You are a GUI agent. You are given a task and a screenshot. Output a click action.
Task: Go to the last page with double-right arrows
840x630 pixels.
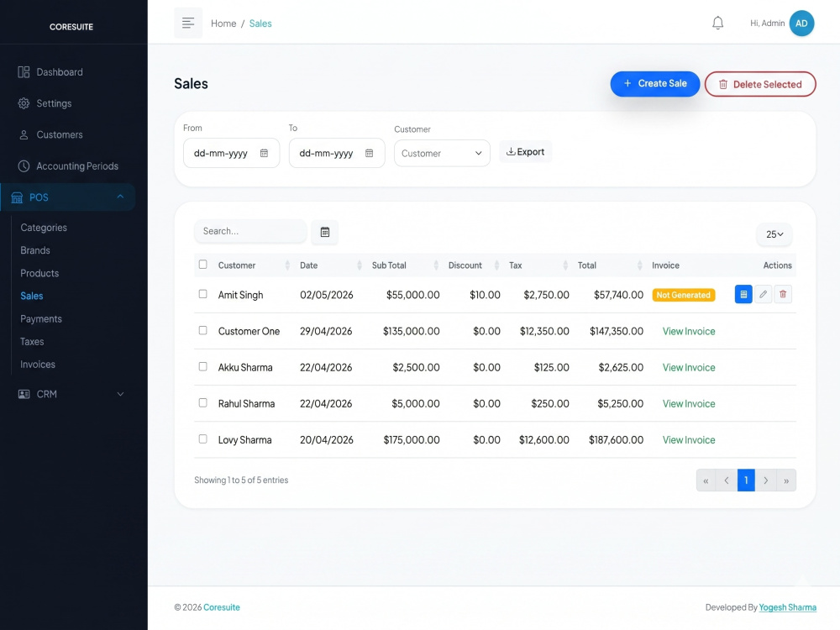786,480
